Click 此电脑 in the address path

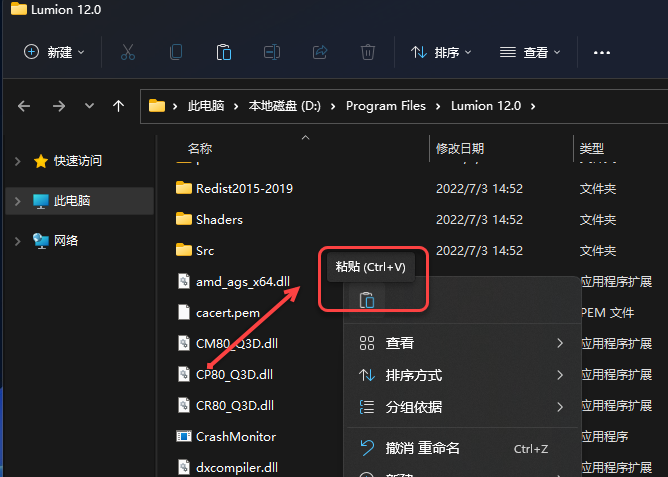pyautogui.click(x=206, y=106)
